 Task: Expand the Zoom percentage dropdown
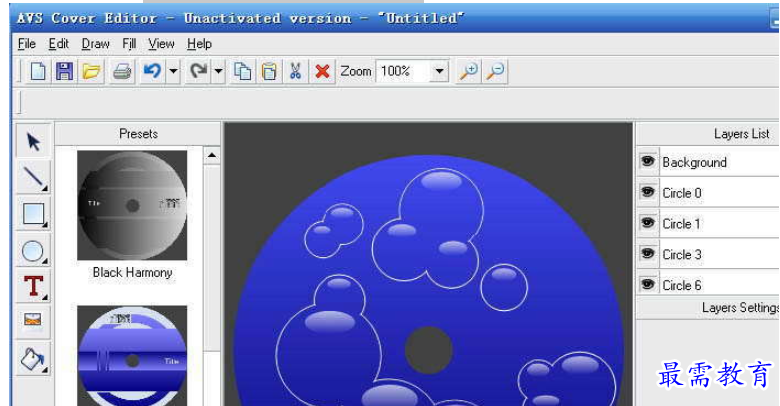[439, 71]
